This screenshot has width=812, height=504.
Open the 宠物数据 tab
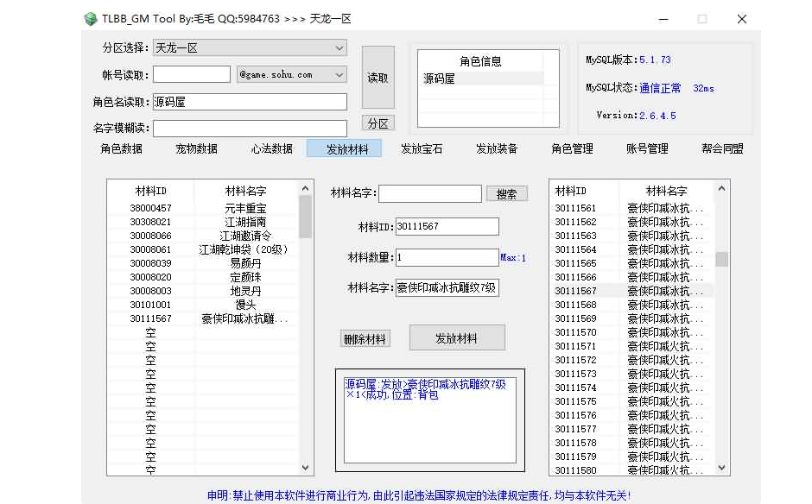196,148
